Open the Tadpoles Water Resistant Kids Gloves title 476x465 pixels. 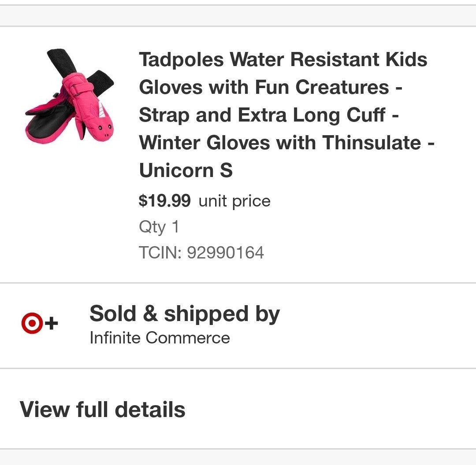point(283,59)
